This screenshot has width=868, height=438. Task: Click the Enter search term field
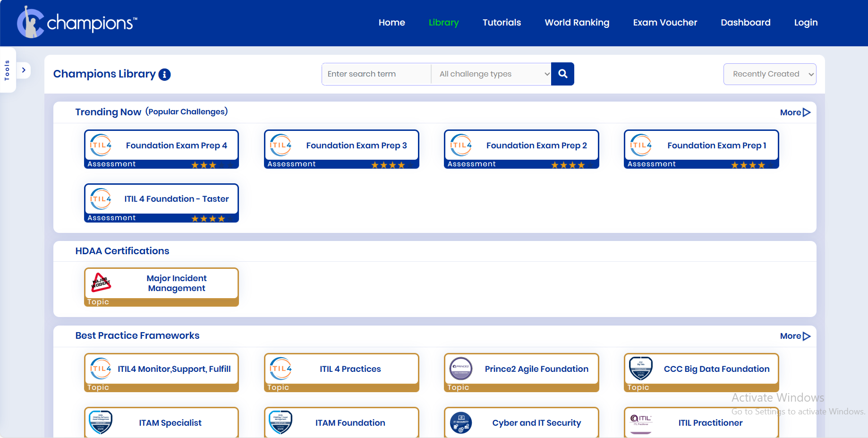pyautogui.click(x=376, y=74)
